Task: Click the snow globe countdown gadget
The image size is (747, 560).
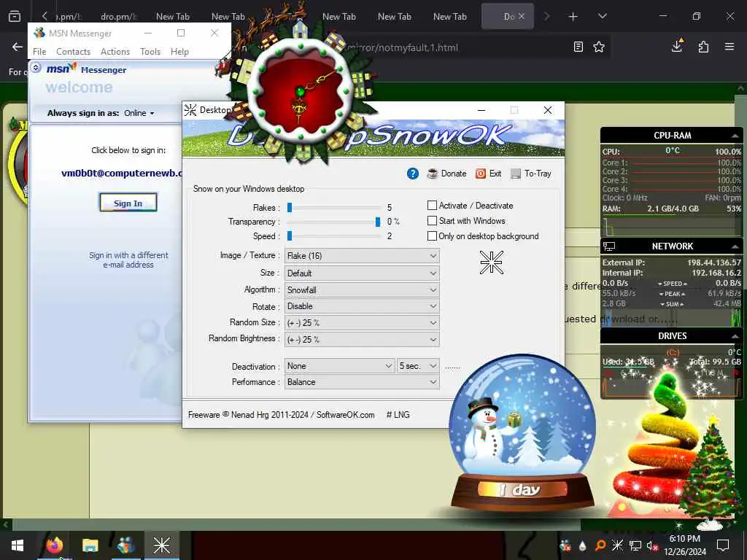Action: point(522,432)
